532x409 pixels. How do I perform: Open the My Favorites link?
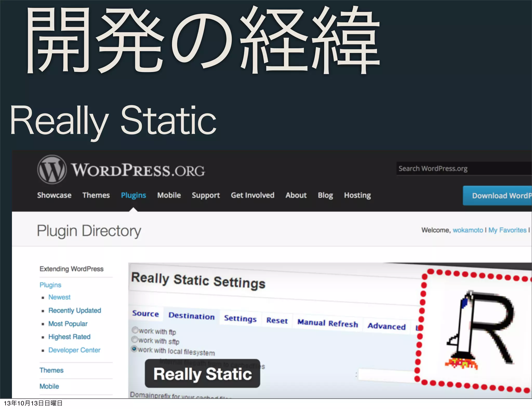[507, 230]
